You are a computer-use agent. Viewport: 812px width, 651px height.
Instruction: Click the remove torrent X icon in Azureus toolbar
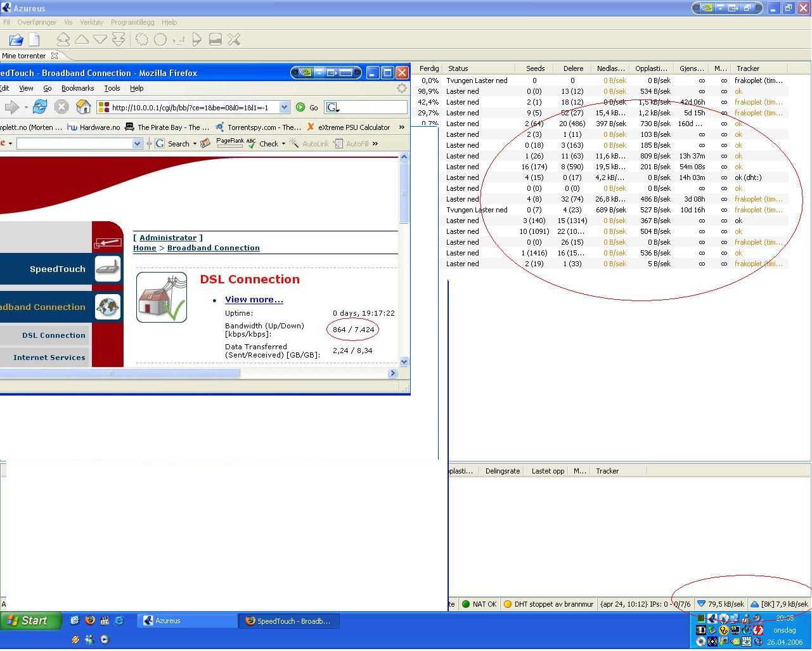234,40
